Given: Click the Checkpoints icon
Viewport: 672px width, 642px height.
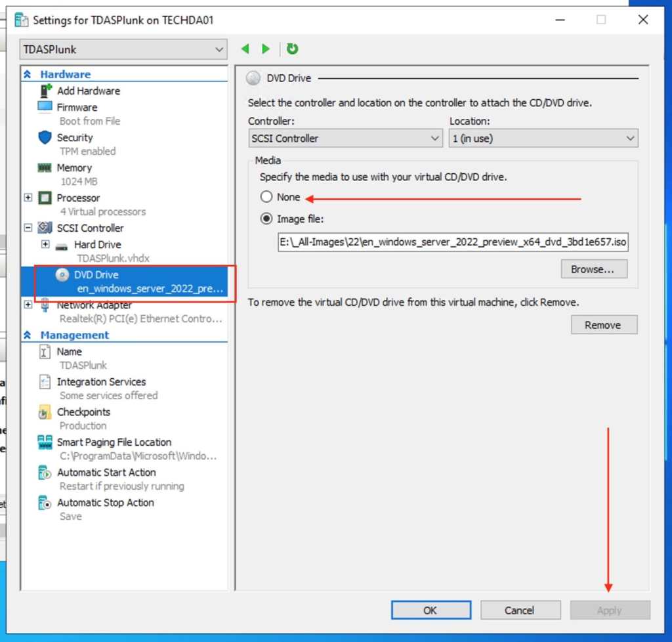Looking at the screenshot, I should [x=45, y=412].
